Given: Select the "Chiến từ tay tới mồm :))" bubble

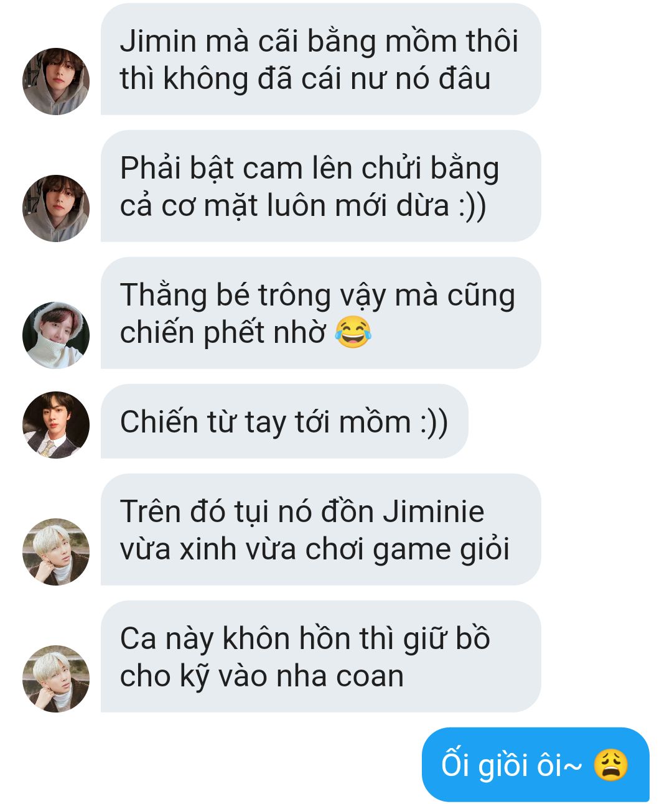Looking at the screenshot, I should click(284, 421).
